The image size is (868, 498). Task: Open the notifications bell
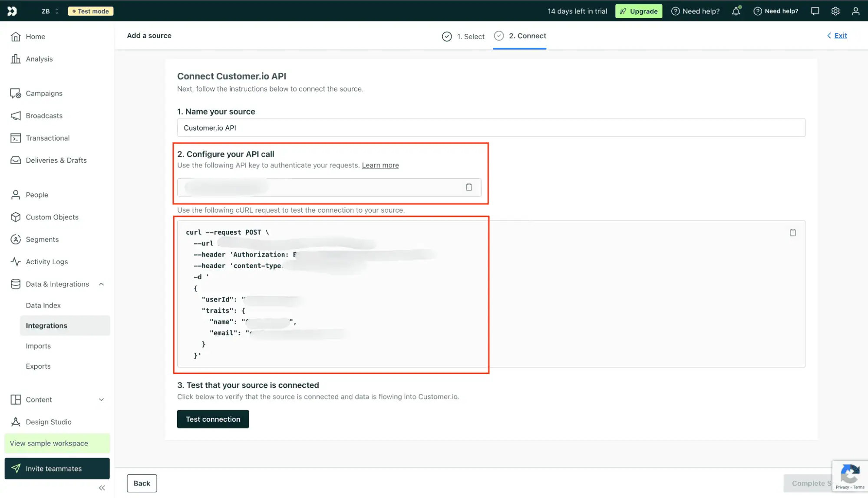(x=735, y=11)
